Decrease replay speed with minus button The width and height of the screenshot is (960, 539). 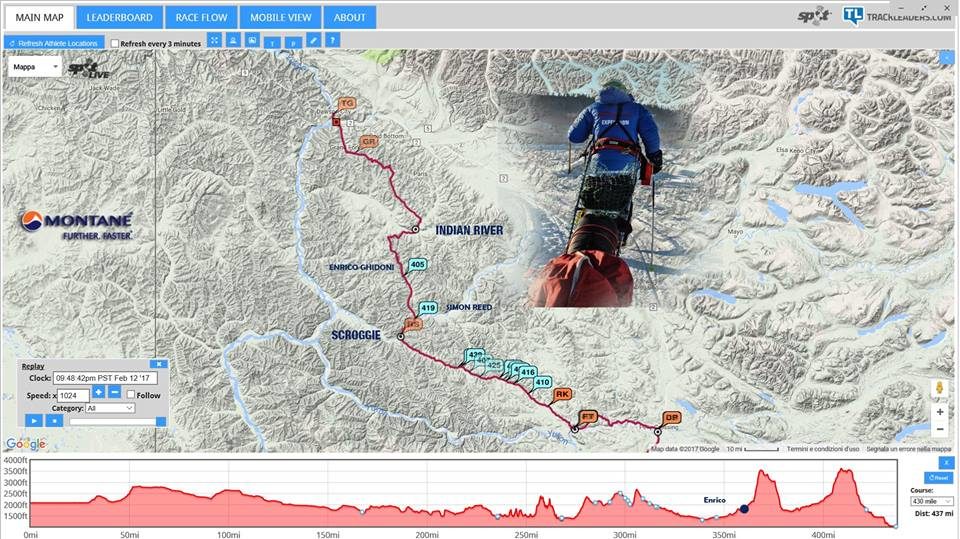114,392
